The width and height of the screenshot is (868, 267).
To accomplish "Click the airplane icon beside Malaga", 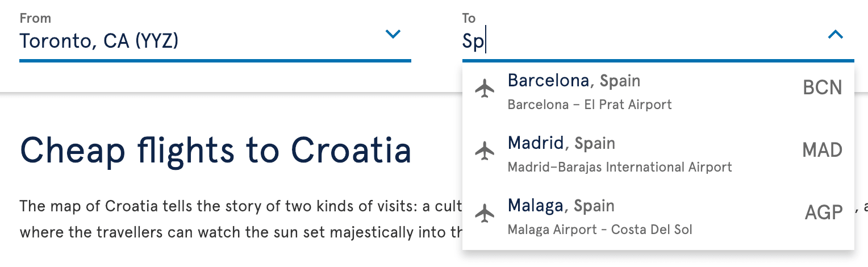I will point(484,213).
